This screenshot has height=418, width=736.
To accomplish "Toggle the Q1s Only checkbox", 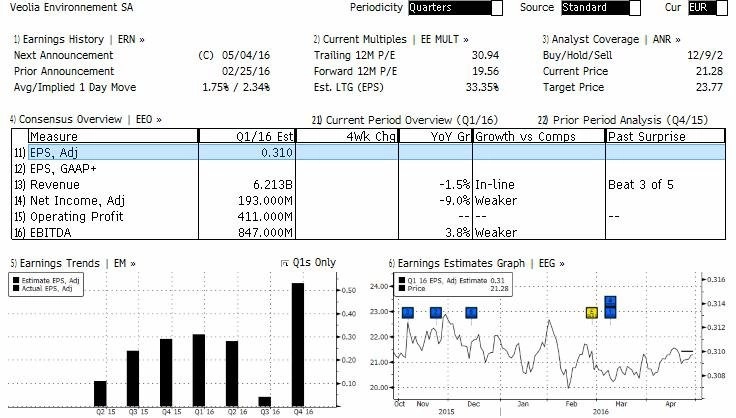I will pyautogui.click(x=284, y=263).
